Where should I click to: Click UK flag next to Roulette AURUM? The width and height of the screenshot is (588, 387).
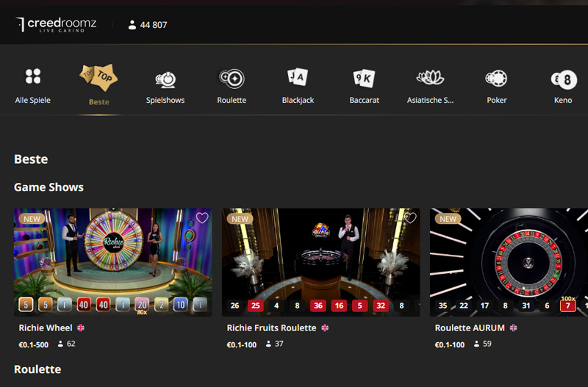pyautogui.click(x=513, y=328)
